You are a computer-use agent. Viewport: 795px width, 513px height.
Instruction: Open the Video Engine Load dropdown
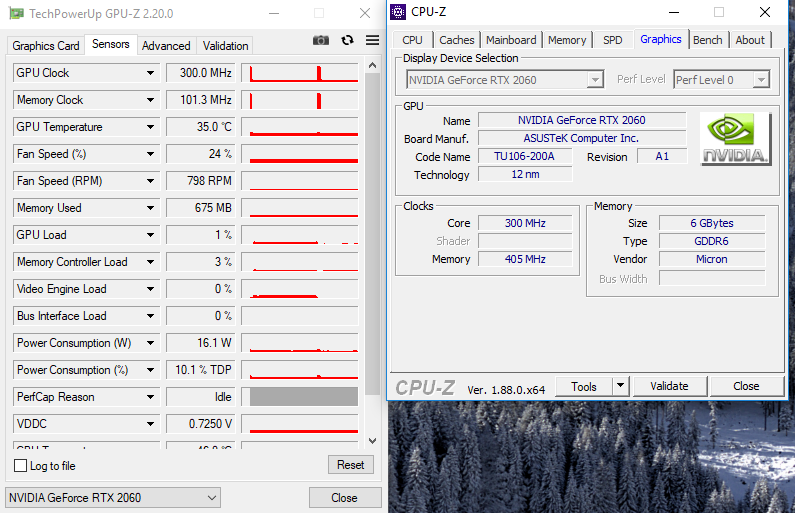pyautogui.click(x=150, y=289)
